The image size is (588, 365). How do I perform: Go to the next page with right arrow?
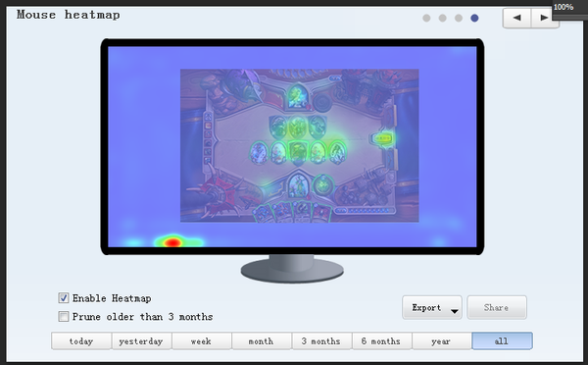click(x=545, y=18)
